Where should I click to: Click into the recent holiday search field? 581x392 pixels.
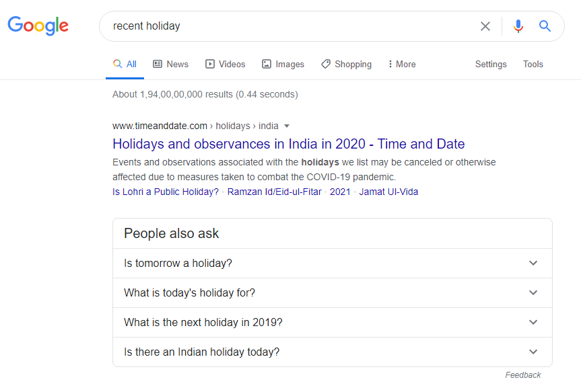[x=289, y=26]
